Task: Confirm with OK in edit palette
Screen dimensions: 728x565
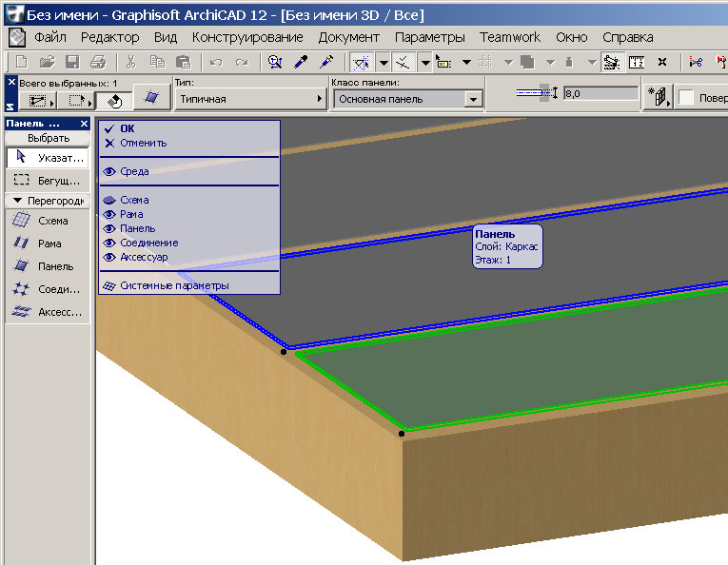Action: pos(127,128)
